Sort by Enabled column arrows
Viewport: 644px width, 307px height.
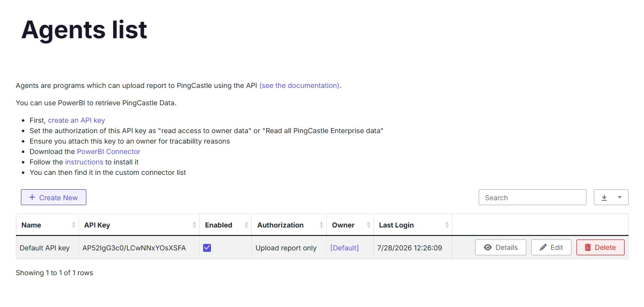tap(246, 225)
